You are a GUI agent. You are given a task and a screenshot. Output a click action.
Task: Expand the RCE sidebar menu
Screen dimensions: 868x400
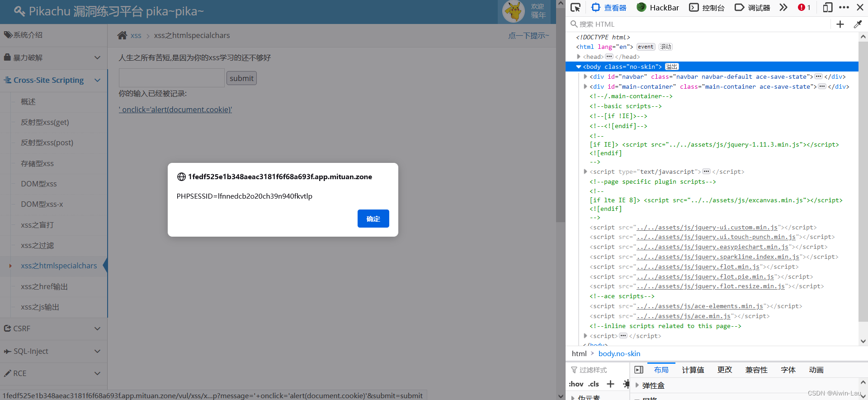[x=53, y=373]
